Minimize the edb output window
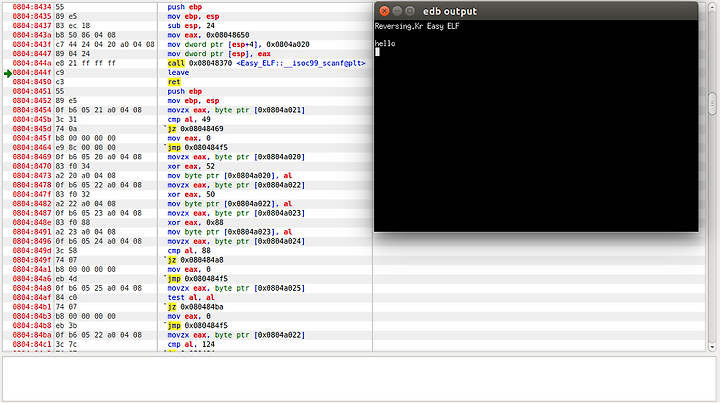720x403 pixels. pyautogui.click(x=397, y=11)
